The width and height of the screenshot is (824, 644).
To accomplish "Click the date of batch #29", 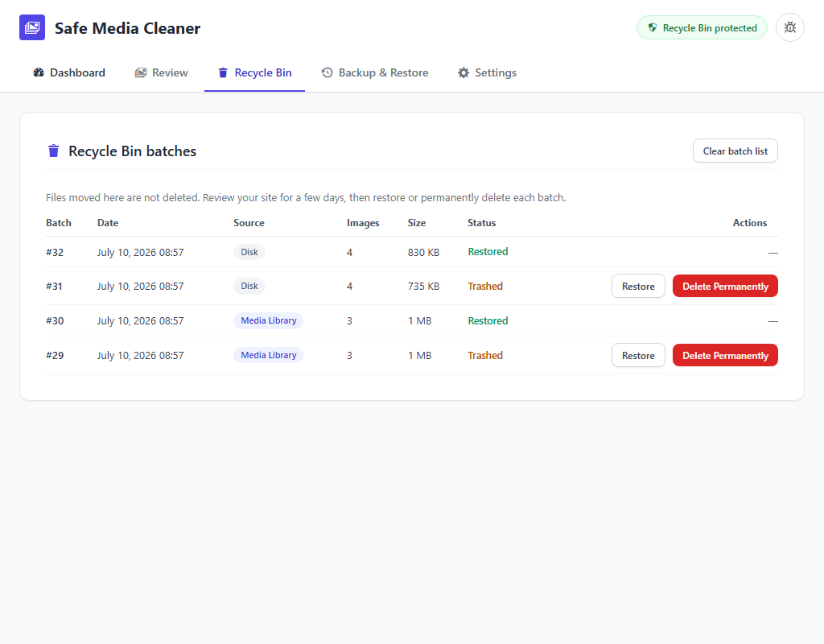I will (140, 355).
